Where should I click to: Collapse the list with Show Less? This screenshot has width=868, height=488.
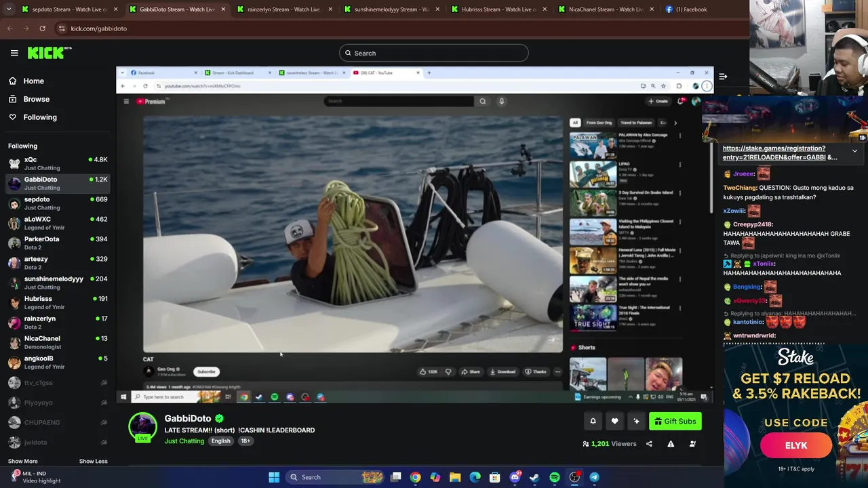coord(93,461)
